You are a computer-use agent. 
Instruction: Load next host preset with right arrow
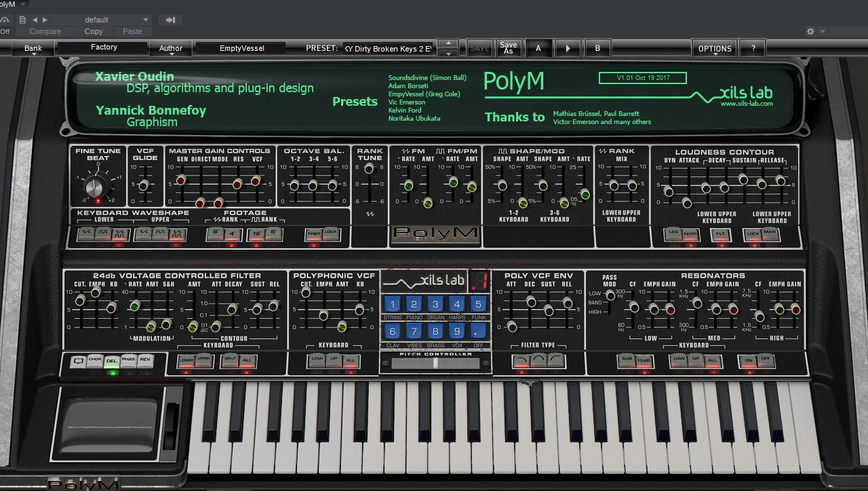click(x=45, y=20)
